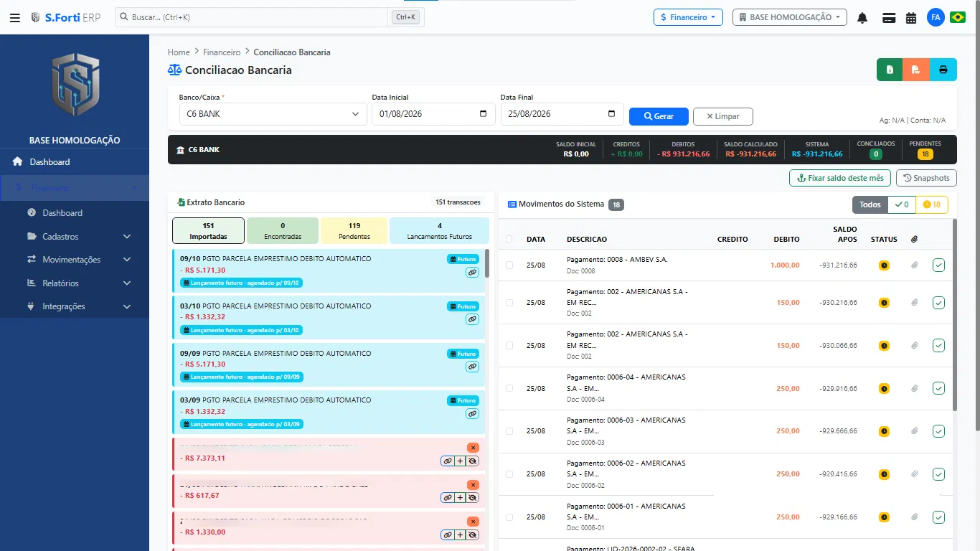Image resolution: width=980 pixels, height=551 pixels.
Task: Open Snapshots
Action: tap(926, 178)
